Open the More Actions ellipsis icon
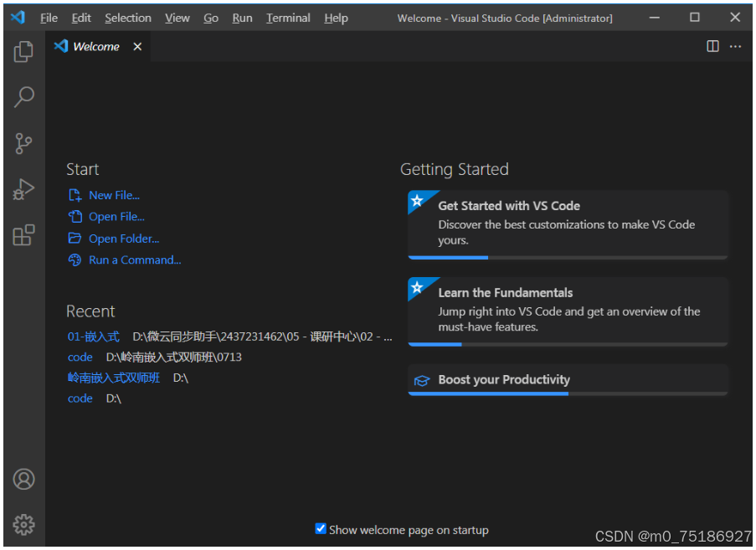The height and width of the screenshot is (550, 756). click(735, 46)
